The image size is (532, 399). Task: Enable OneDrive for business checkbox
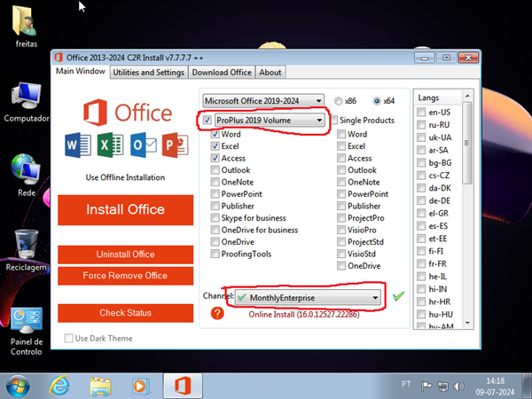coord(215,230)
